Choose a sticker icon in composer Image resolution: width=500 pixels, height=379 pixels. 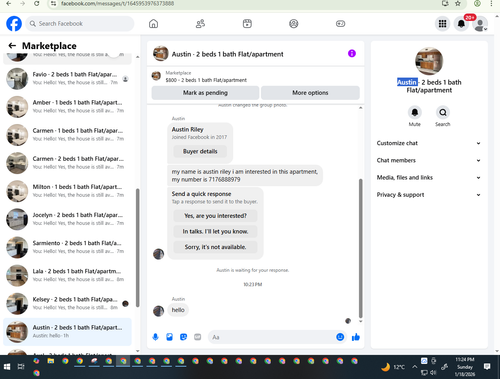click(183, 337)
